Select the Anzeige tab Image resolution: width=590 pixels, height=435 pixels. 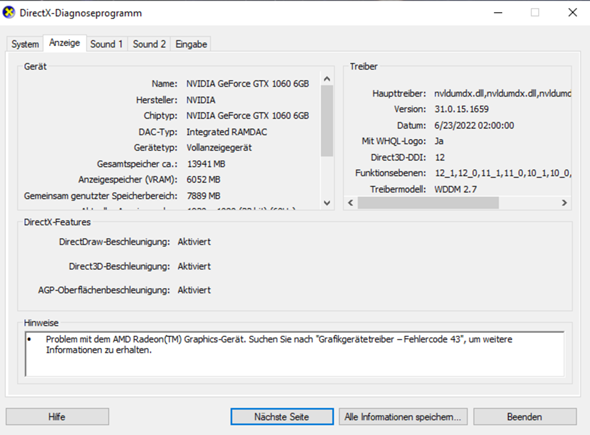tap(65, 43)
